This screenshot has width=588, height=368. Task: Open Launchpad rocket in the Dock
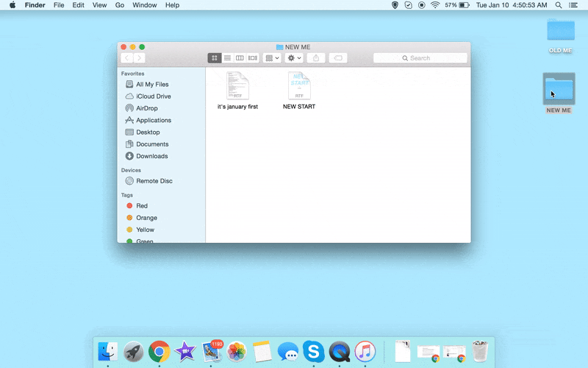click(x=134, y=352)
